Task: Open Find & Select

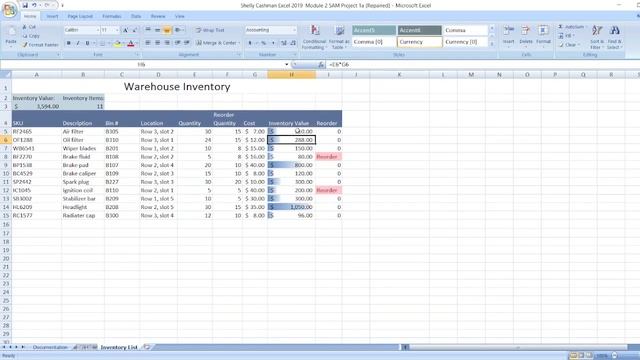Action: coord(614,37)
